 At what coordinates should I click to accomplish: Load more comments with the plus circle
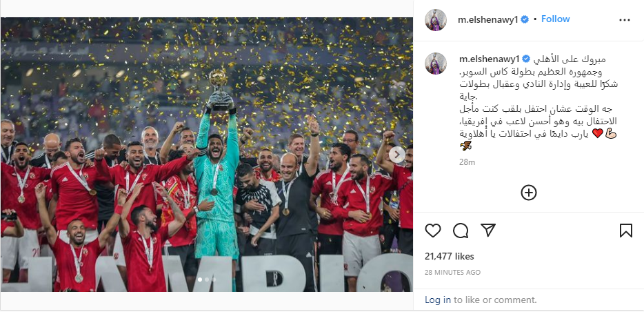click(529, 192)
